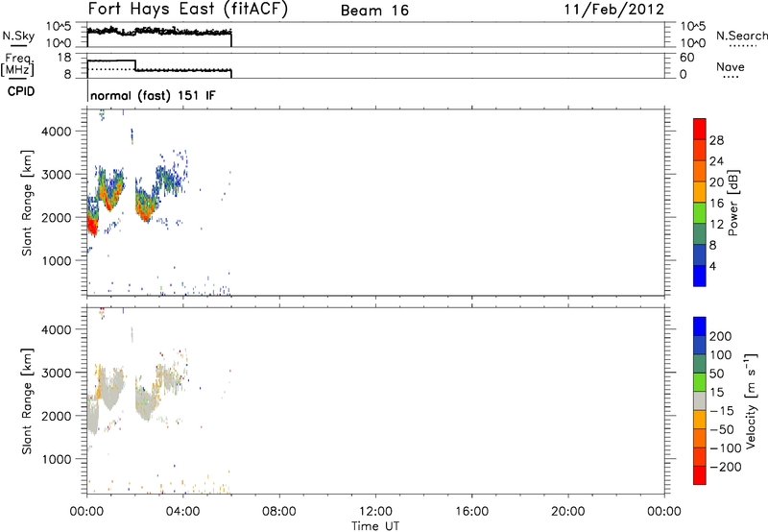The width and height of the screenshot is (768, 532).
Task: Click the "-15" tick on the Velocity scale
Action: 722,411
